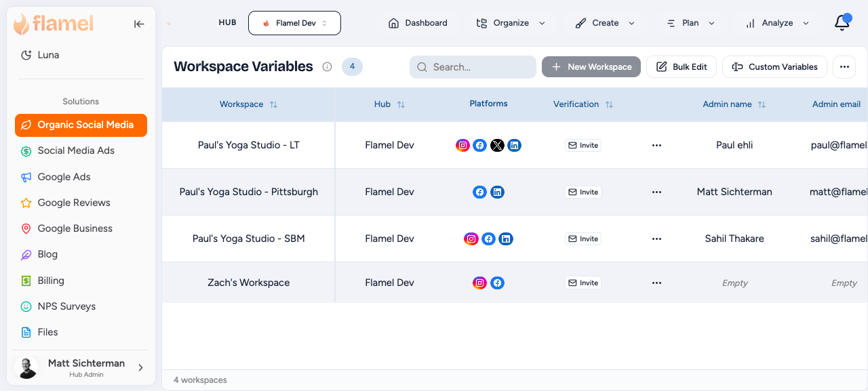The image size is (868, 391).
Task: Click the LinkedIn icon in the SBM row
Action: coord(506,239)
